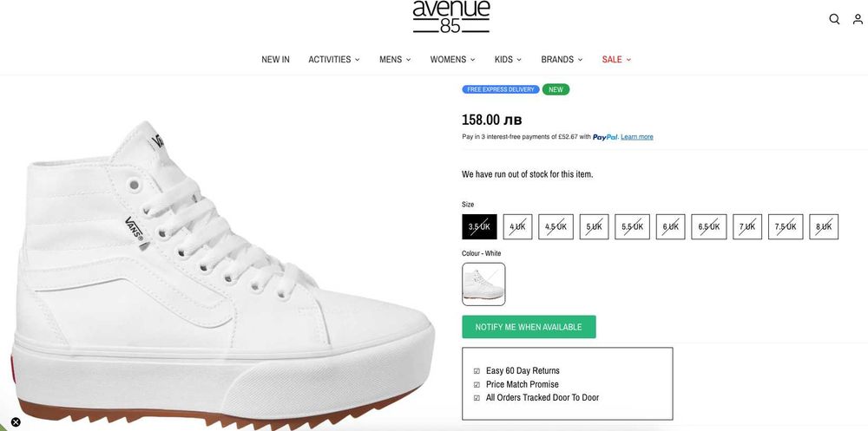Click the user account icon

[x=858, y=19]
